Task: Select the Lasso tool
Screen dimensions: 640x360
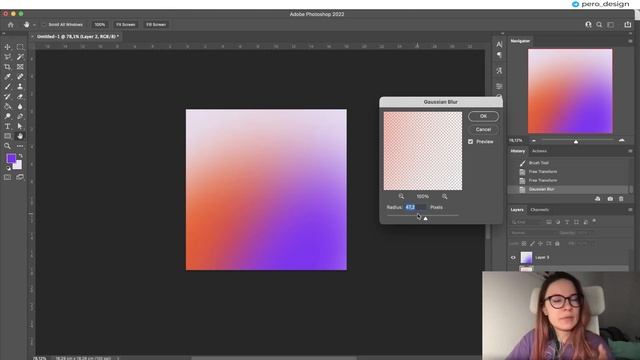Action: point(7,57)
